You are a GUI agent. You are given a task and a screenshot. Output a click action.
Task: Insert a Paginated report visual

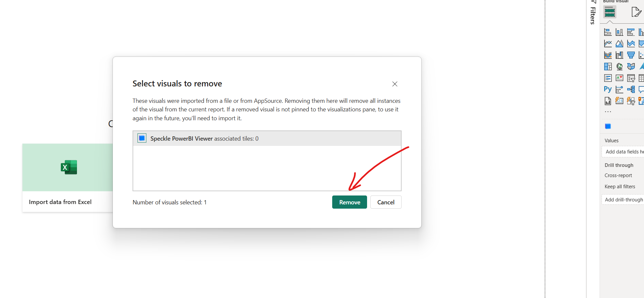click(x=608, y=101)
